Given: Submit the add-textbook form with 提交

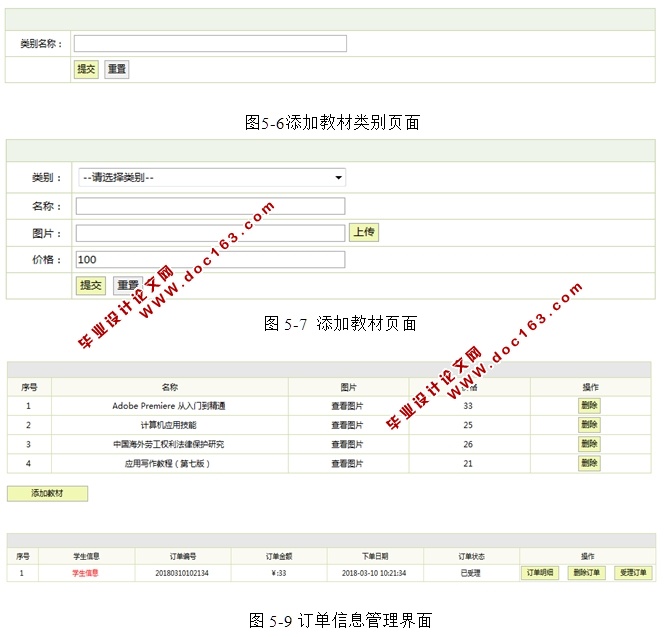Looking at the screenshot, I should [x=91, y=285].
